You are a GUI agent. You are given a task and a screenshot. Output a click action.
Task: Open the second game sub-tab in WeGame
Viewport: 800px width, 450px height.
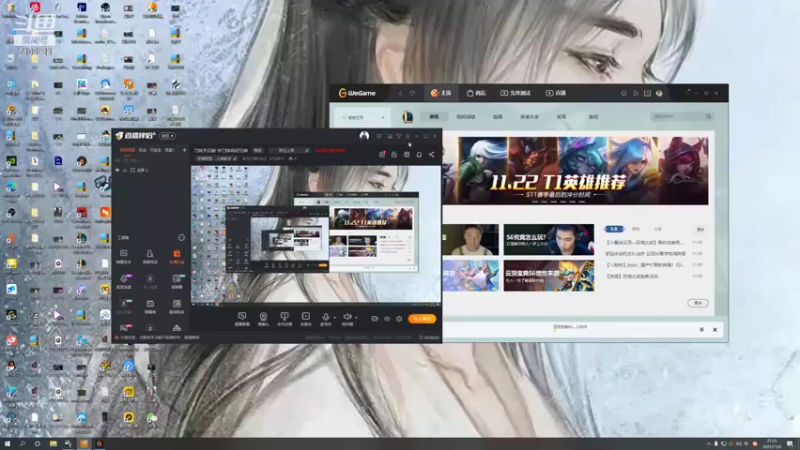tap(465, 117)
